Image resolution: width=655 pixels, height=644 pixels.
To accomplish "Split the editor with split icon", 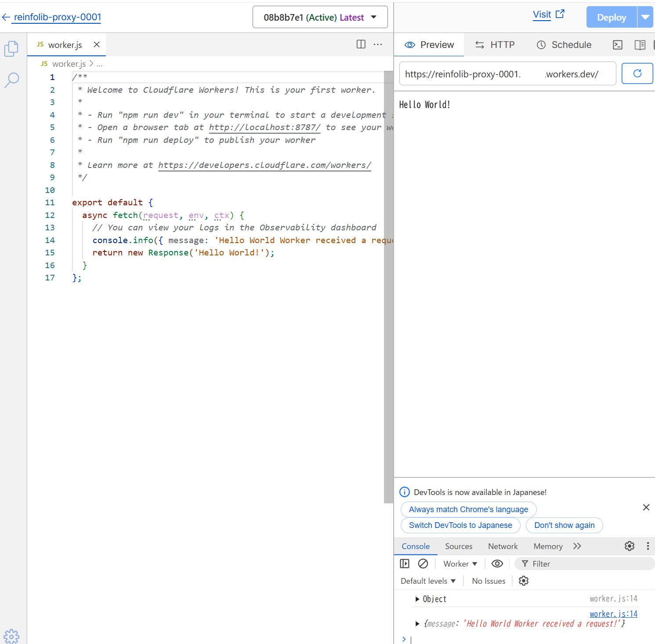I will click(x=361, y=44).
